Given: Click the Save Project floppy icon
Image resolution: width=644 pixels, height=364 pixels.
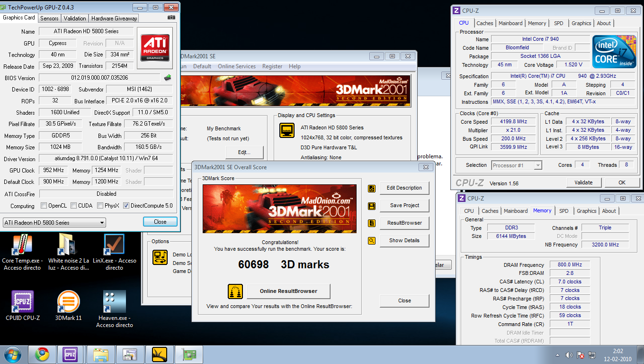Looking at the screenshot, I should (372, 206).
